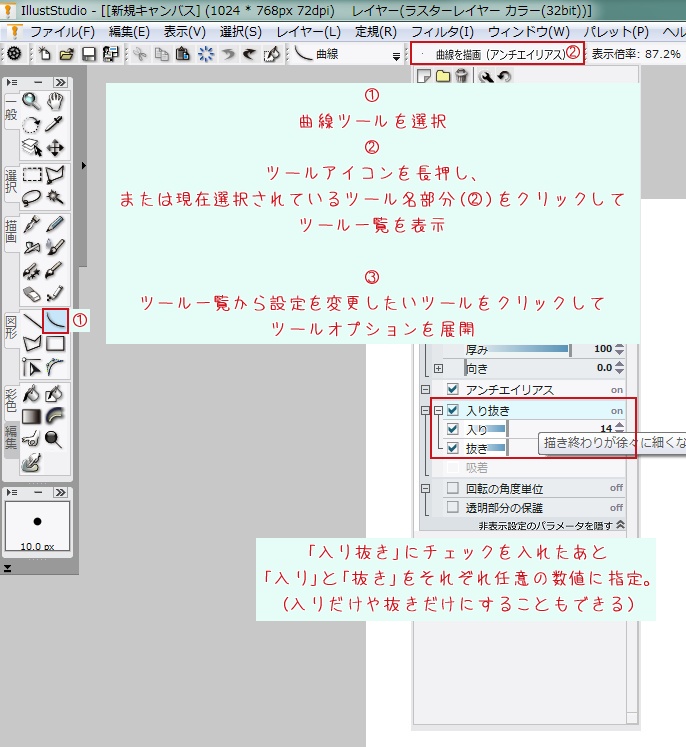Select the Layer select tool

pyautogui.click(x=31, y=148)
